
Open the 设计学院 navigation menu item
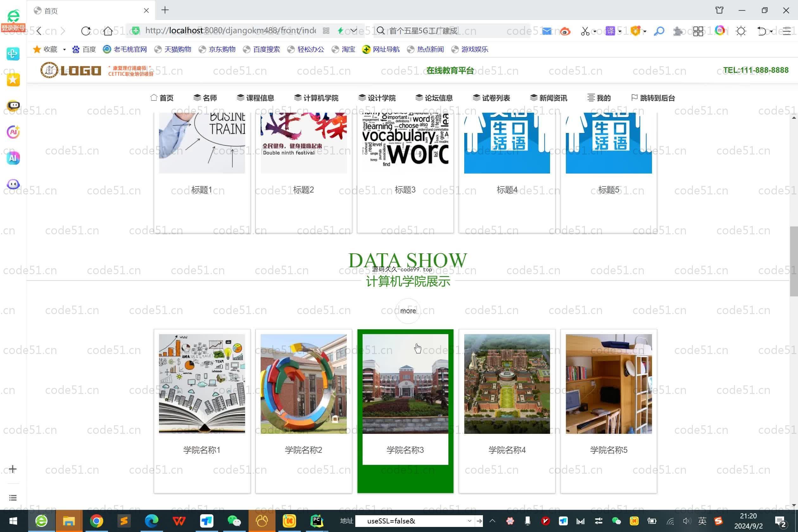pos(377,98)
